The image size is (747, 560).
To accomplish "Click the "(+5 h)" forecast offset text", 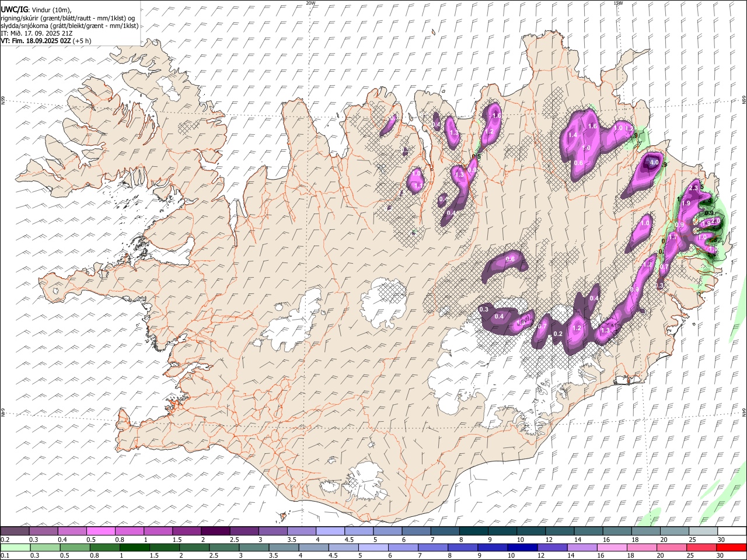I will coord(82,41).
